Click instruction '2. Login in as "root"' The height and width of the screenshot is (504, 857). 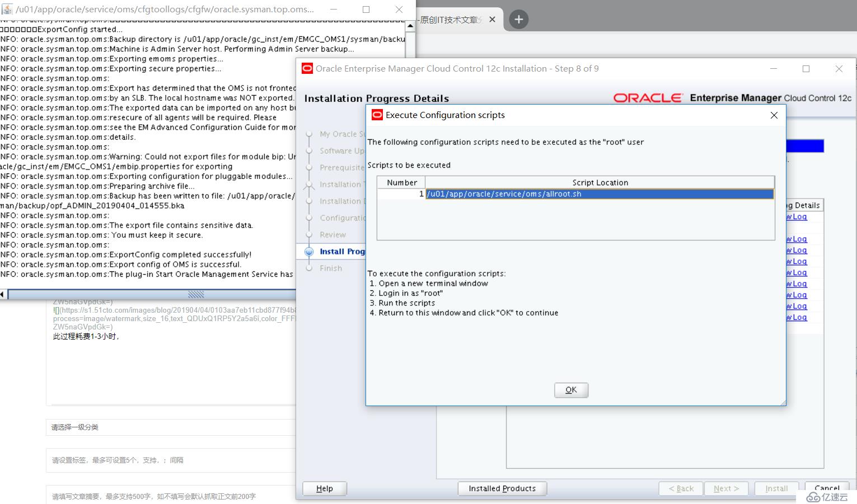[406, 293]
